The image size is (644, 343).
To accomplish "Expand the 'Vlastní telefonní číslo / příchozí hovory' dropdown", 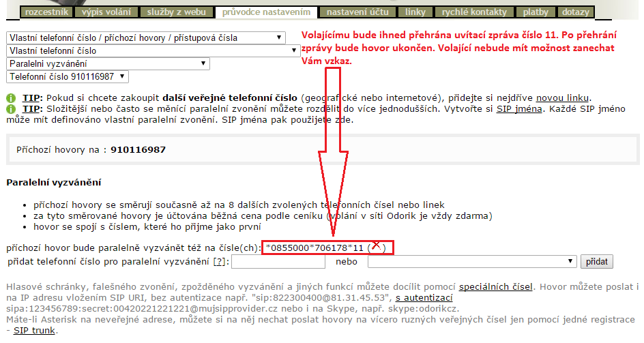I will pos(147,38).
